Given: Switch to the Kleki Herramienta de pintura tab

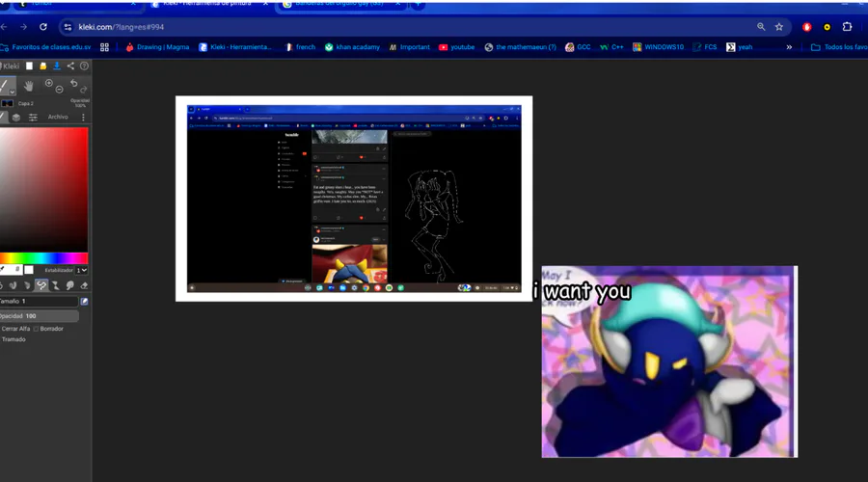Looking at the screenshot, I should tap(207, 4).
